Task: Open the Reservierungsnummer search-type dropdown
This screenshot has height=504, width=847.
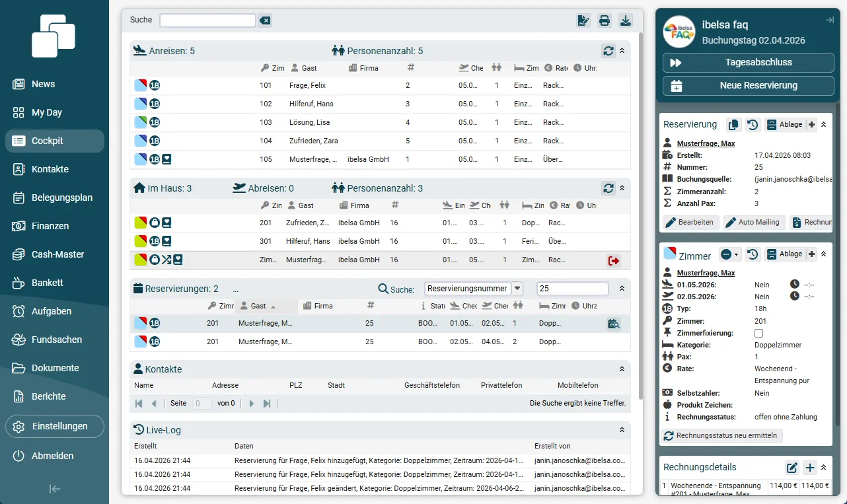Action: click(517, 289)
